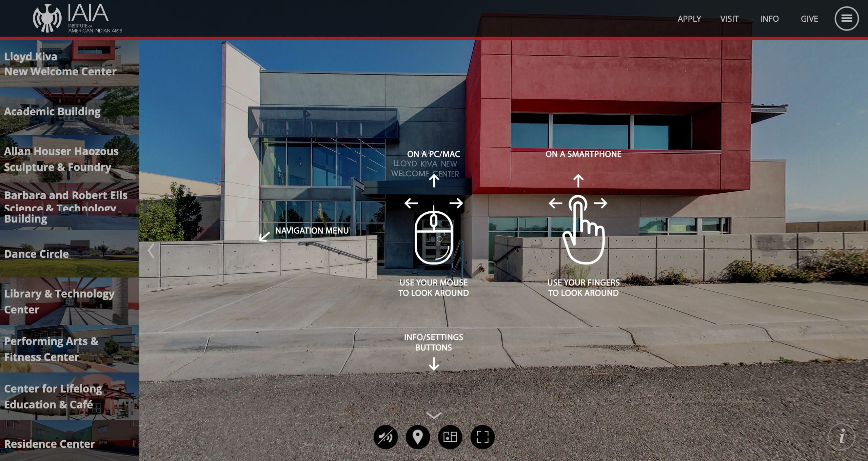
Task: Click the fullscreen expand icon
Action: 482,437
